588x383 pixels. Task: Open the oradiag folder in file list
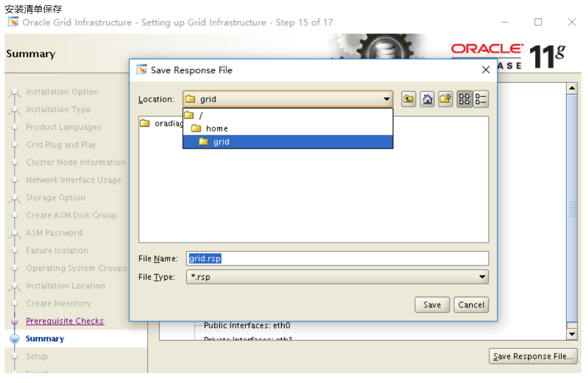pos(162,123)
